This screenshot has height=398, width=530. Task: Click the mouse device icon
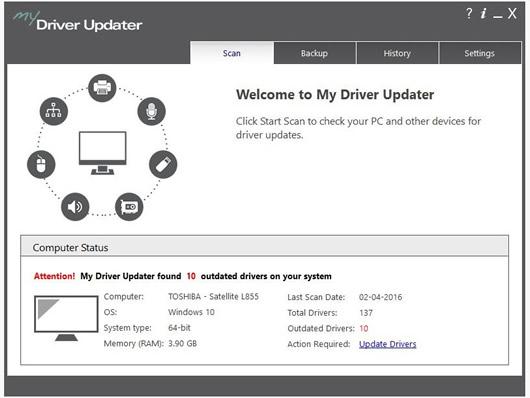tap(41, 165)
